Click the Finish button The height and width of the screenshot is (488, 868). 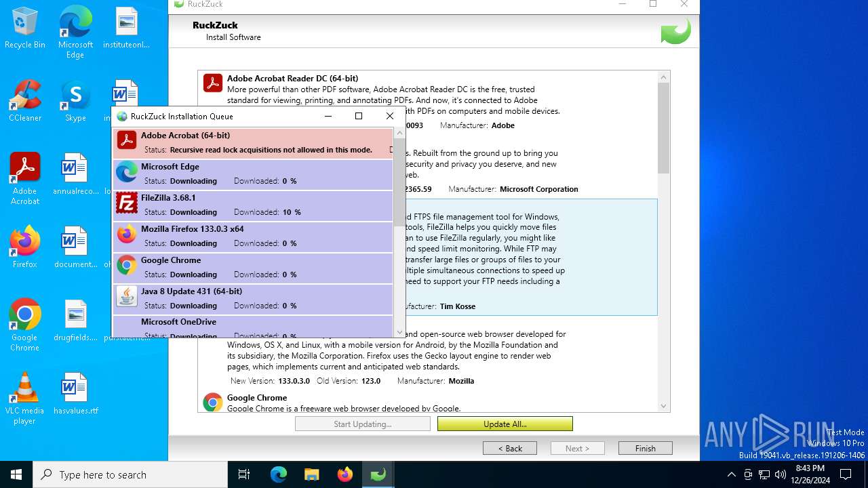point(646,448)
